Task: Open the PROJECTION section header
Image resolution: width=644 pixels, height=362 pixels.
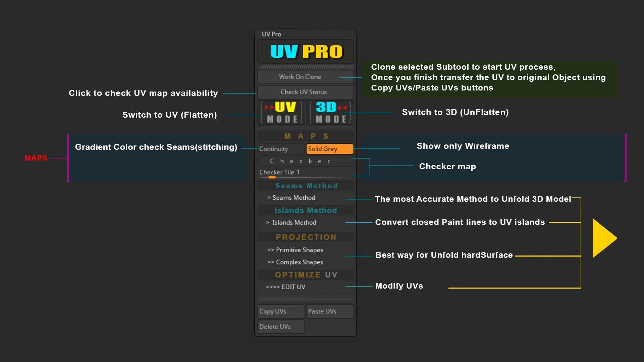Action: pyautogui.click(x=305, y=237)
